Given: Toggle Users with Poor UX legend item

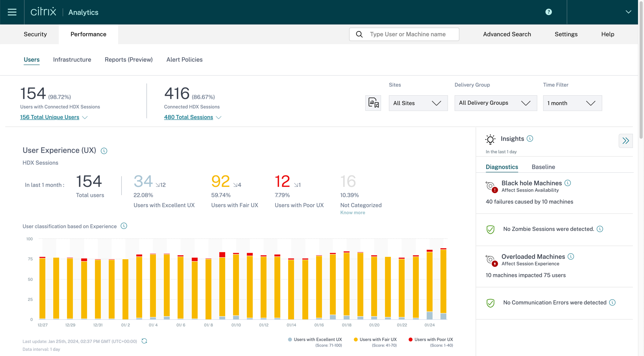Looking at the screenshot, I should tap(433, 339).
